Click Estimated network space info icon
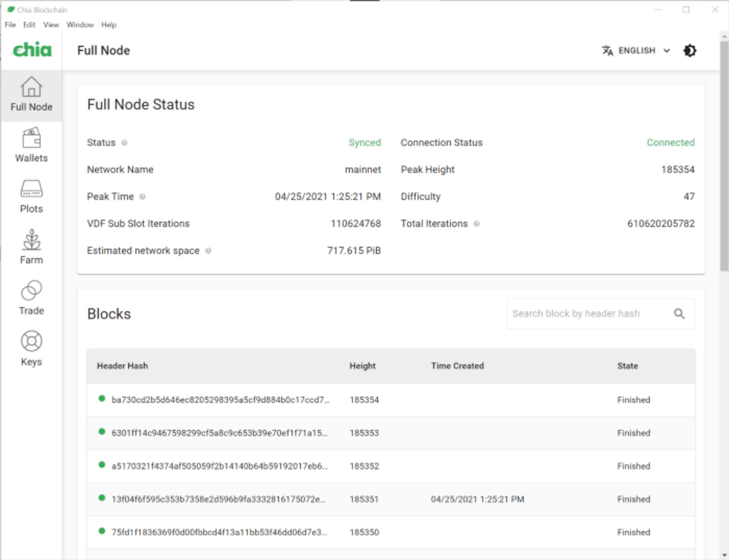This screenshot has height=560, width=729. pos(208,251)
